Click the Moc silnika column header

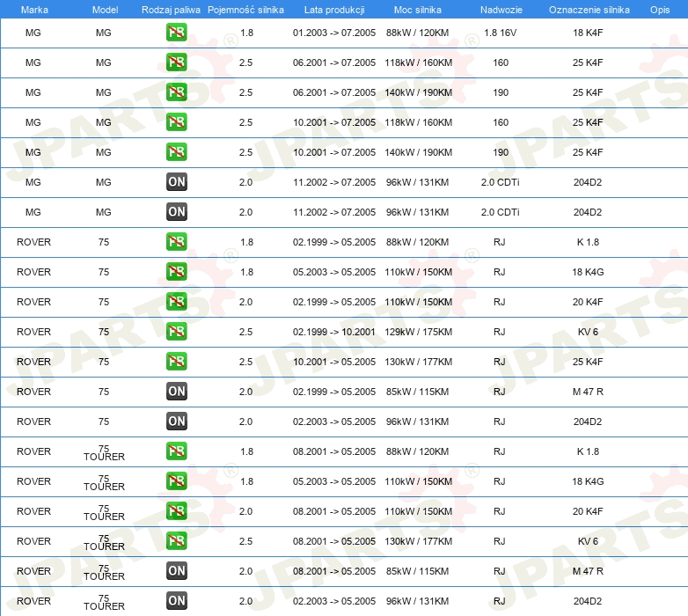tap(418, 10)
